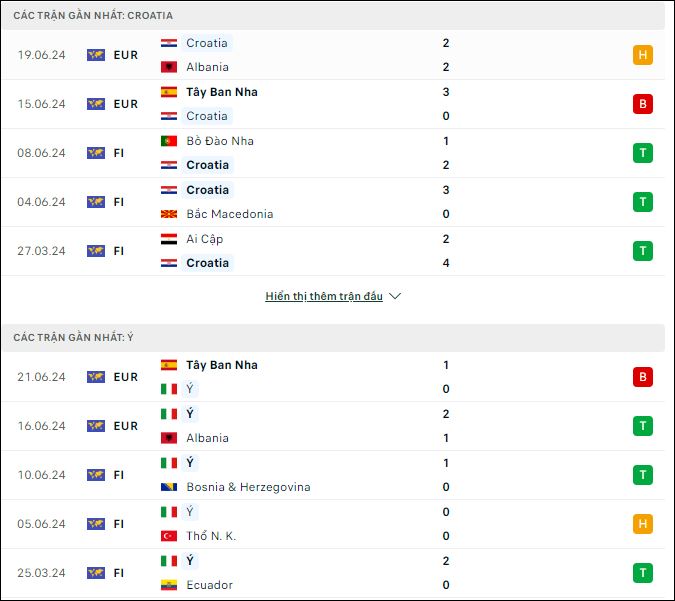Click the Spain flag next to Tây Ban Nha vs Ý

pos(169,365)
